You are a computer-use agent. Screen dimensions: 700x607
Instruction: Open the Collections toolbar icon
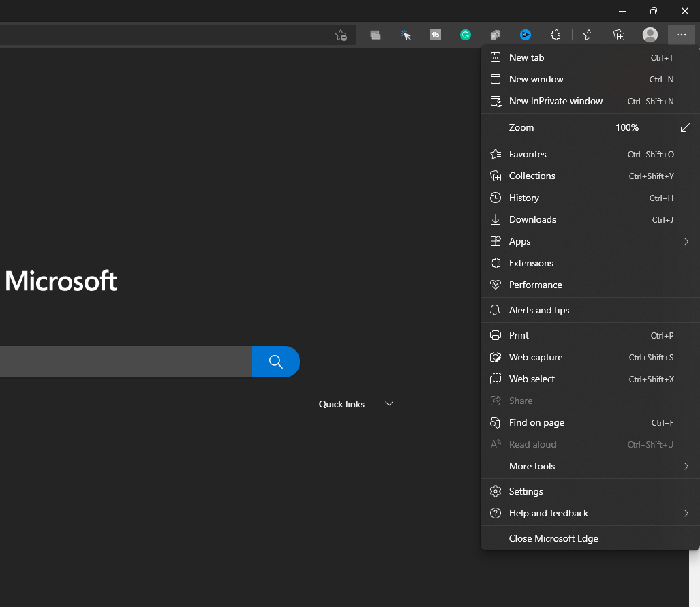coord(619,35)
